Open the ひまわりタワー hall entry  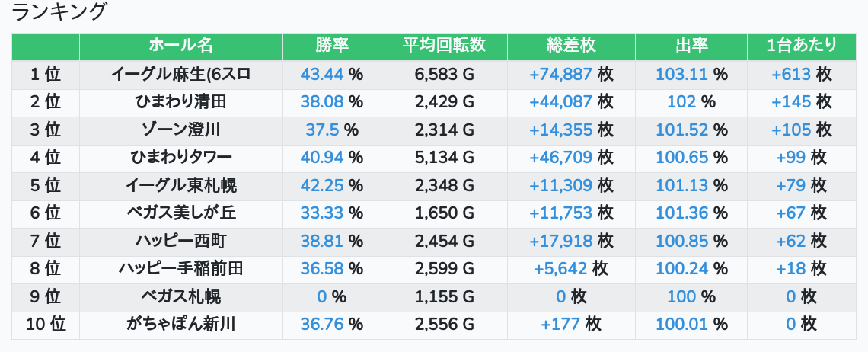[180, 158]
